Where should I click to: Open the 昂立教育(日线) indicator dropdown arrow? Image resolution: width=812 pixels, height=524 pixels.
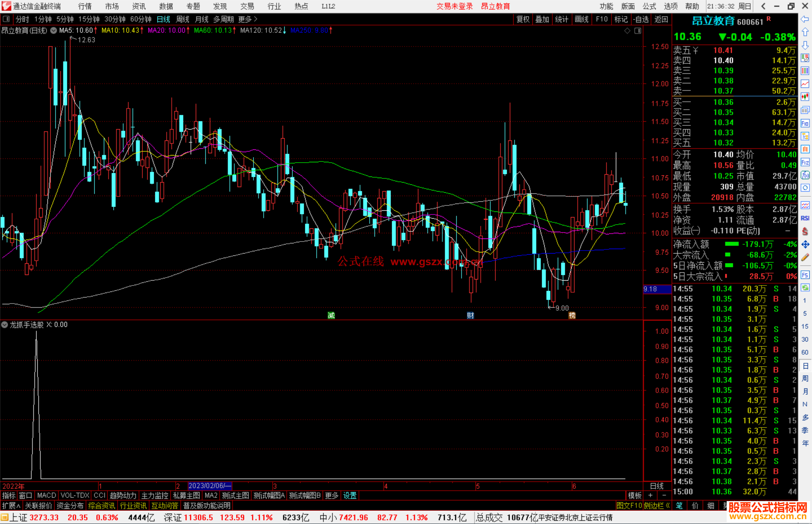[x=54, y=30]
